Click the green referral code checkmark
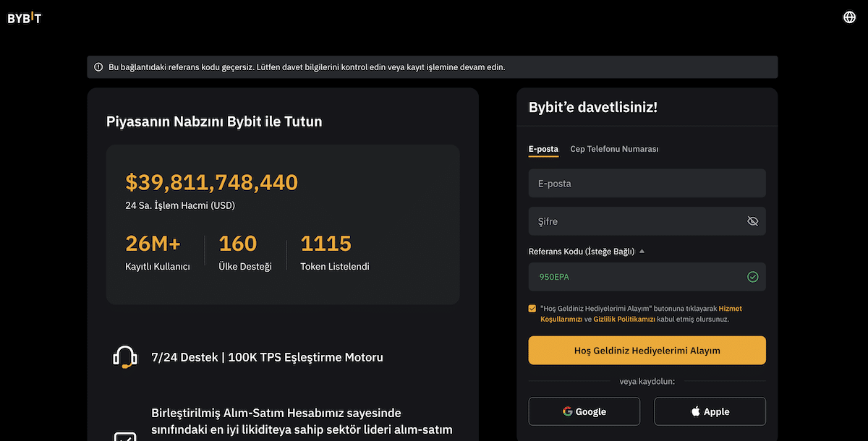Screen dimensions: 868x441 coord(752,277)
